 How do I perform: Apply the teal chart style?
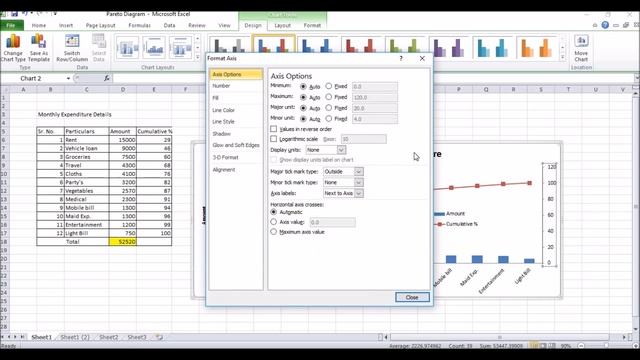(x=493, y=48)
